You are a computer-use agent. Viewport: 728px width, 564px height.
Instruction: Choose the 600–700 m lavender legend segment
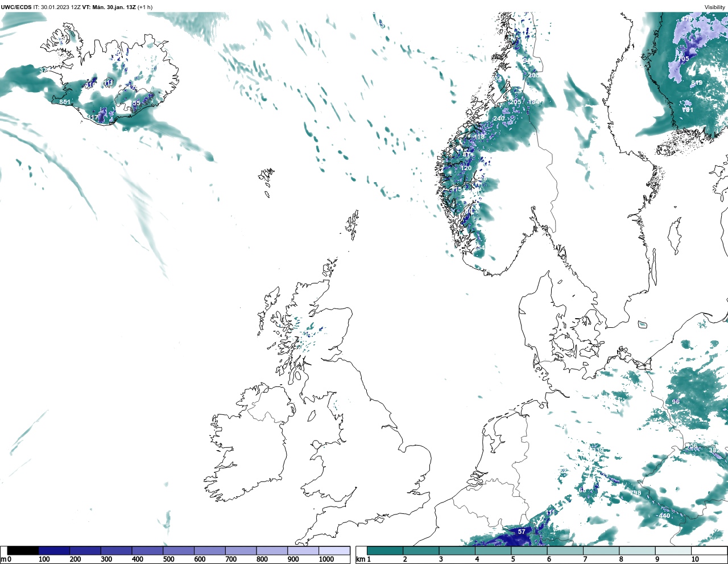[209, 550]
